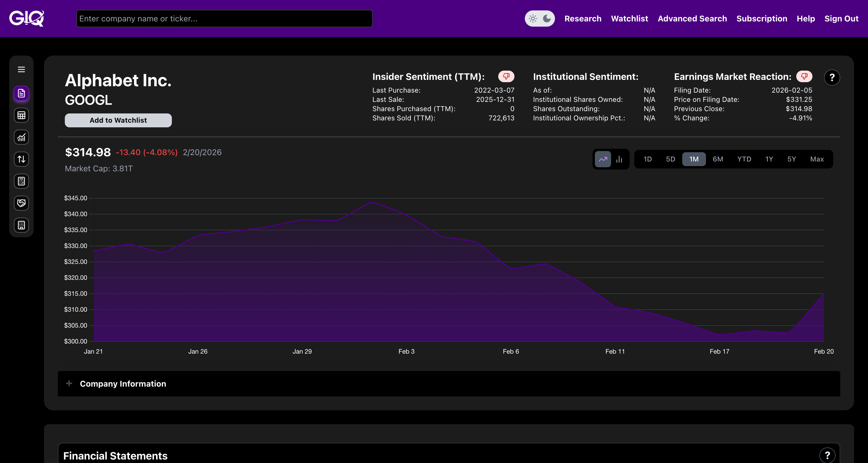Screen dimensions: 868x463
Task: Switch chart to bar view
Action: tap(619, 159)
